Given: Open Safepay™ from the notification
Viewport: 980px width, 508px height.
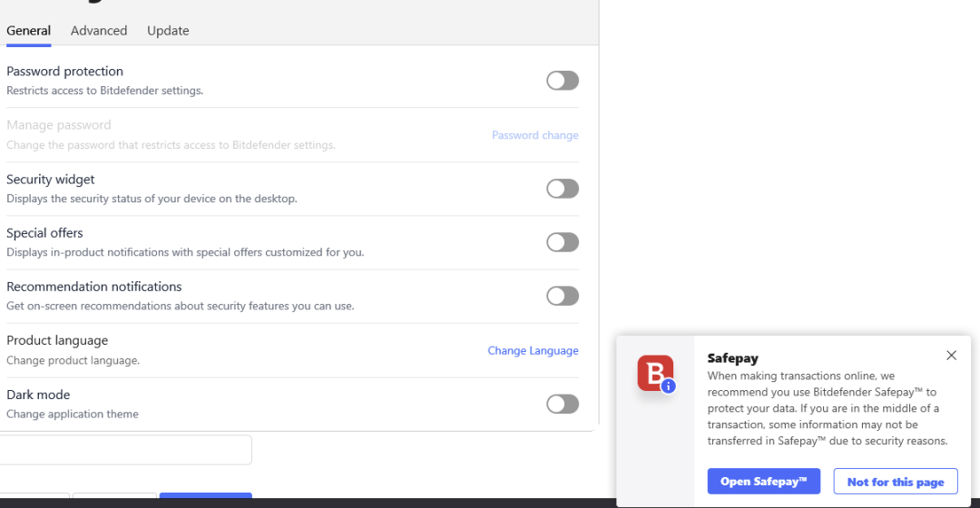Looking at the screenshot, I should [x=764, y=481].
